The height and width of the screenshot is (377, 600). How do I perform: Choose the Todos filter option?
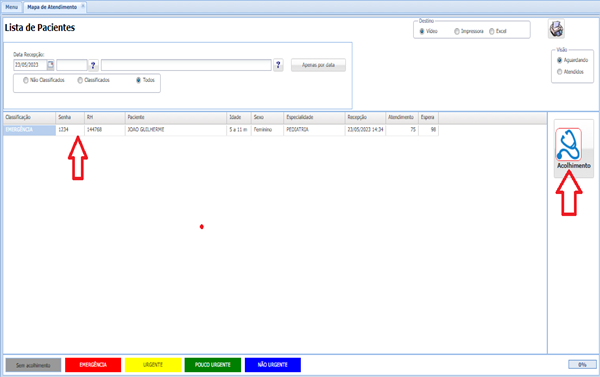coord(139,80)
